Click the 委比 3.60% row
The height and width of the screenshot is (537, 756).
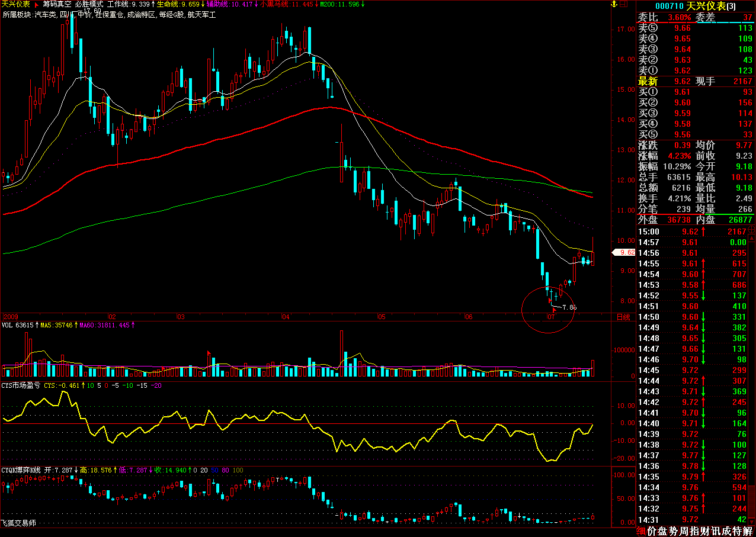(696, 18)
